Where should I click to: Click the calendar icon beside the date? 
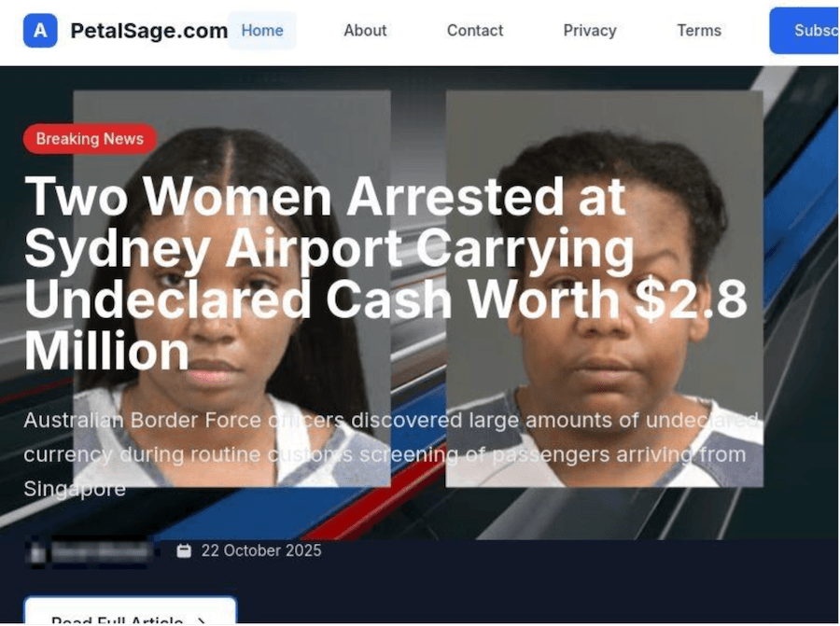tap(184, 550)
